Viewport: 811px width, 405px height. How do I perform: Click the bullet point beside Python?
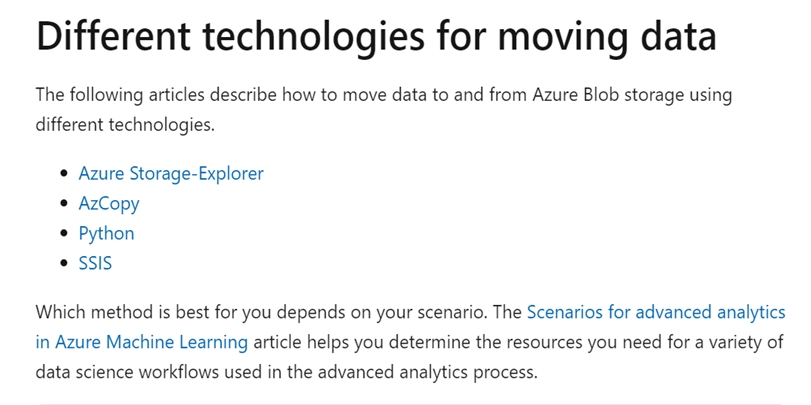(x=65, y=234)
